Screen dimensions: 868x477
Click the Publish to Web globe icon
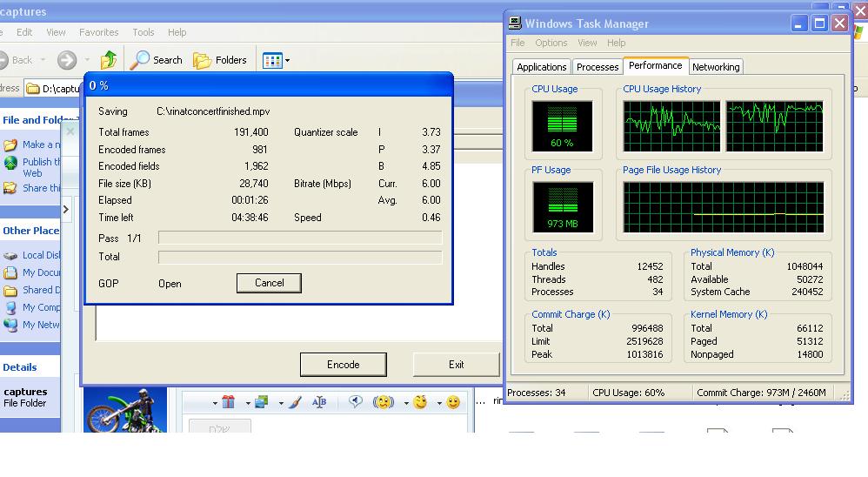tap(10, 163)
